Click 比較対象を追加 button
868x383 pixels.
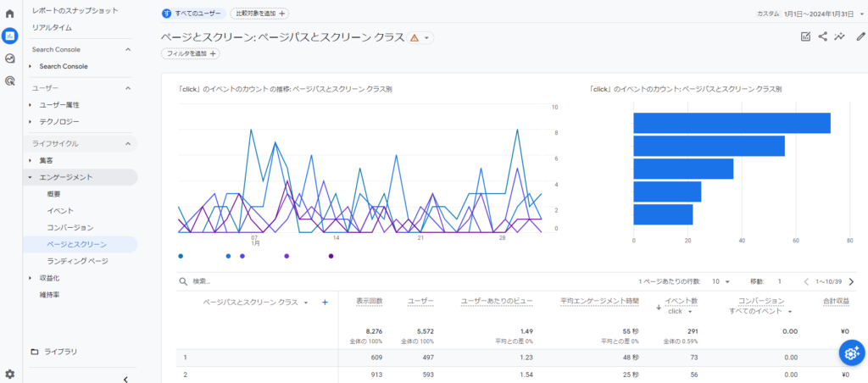(x=259, y=14)
